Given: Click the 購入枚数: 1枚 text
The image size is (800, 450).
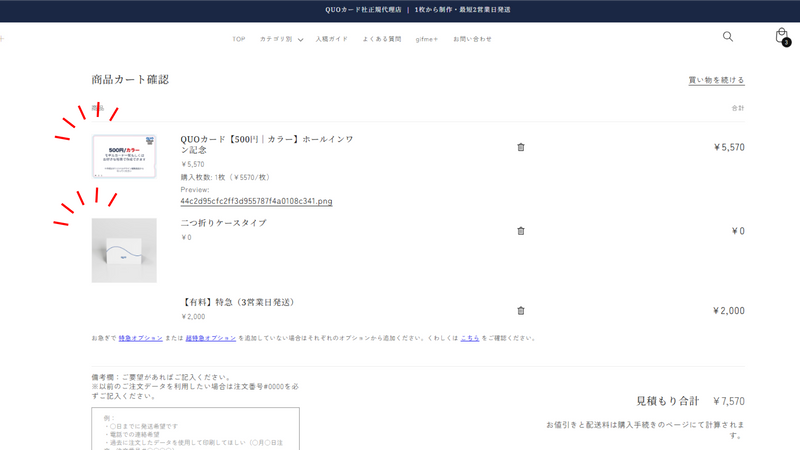Looking at the screenshot, I should click(226, 178).
